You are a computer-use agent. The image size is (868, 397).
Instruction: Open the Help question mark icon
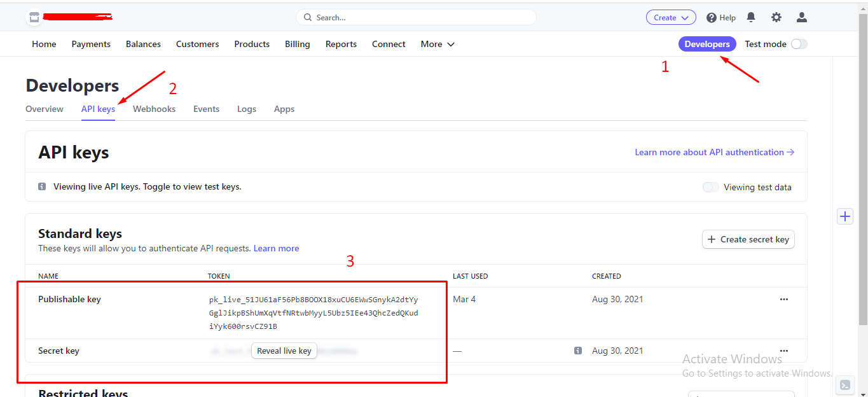(712, 18)
